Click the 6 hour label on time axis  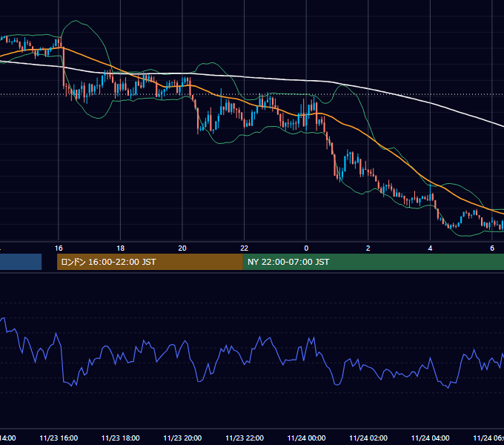tap(492, 248)
